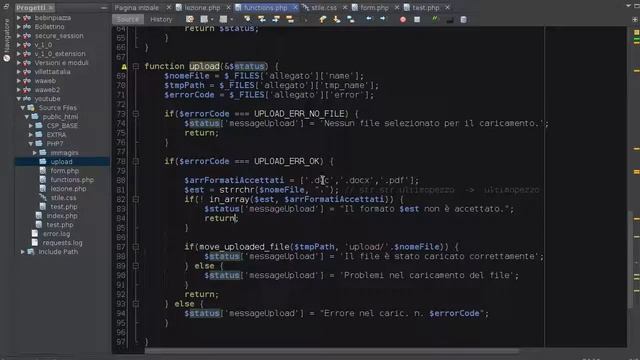The width and height of the screenshot is (640, 360).
Task: Click the last icon in the editor toolbar
Action: point(464,19)
